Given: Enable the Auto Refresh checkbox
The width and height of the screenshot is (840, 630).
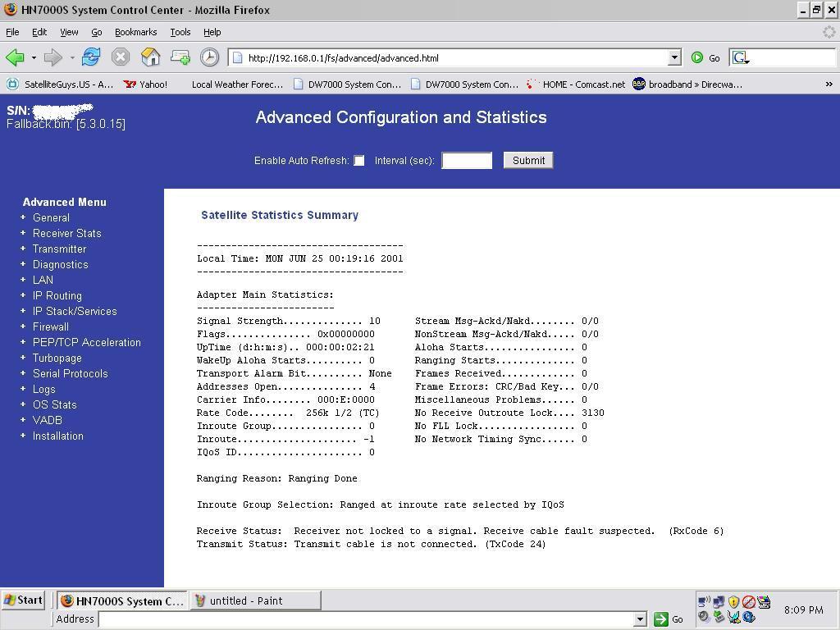Looking at the screenshot, I should click(x=359, y=161).
